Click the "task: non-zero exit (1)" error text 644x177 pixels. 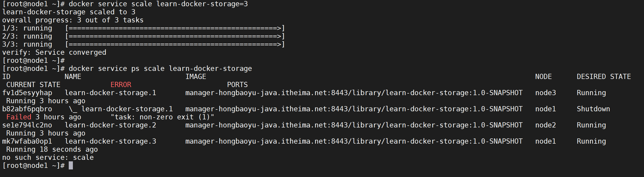[x=162, y=117]
